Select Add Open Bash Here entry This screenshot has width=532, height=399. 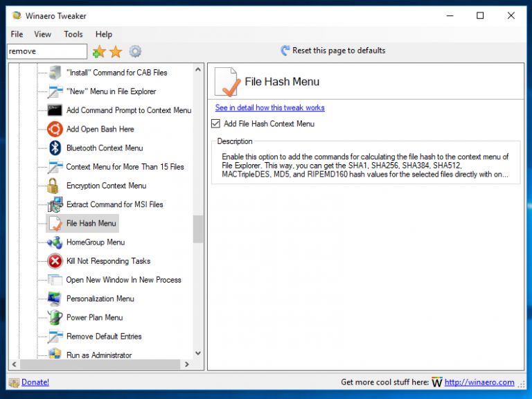(100, 129)
